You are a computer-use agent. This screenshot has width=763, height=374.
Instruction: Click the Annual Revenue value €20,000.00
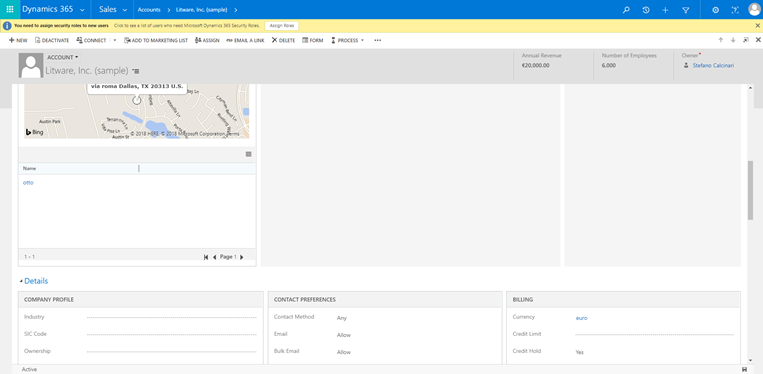(x=535, y=65)
